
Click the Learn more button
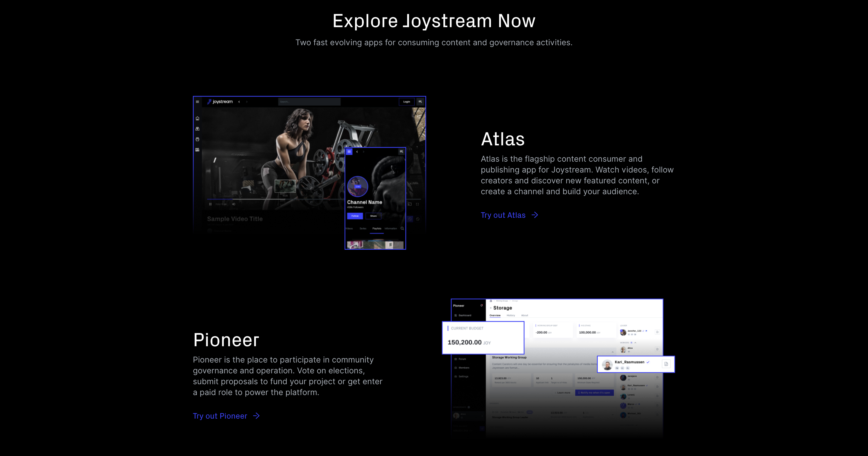(562, 393)
